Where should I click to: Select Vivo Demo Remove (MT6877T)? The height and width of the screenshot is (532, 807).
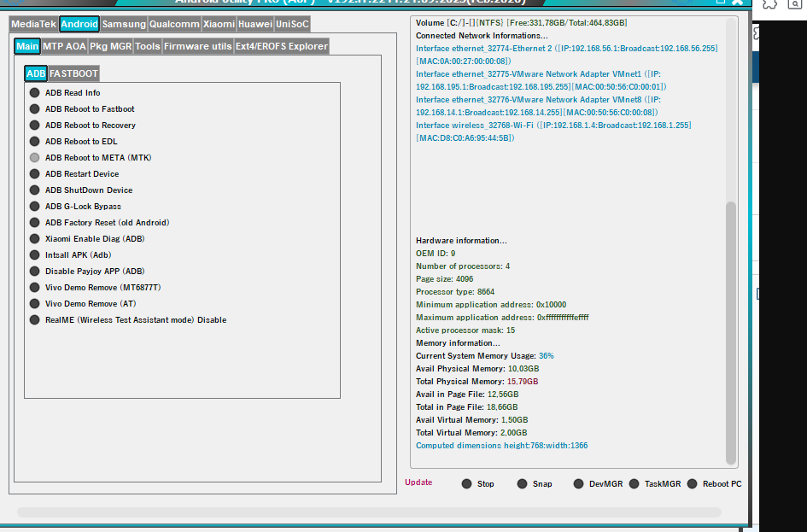tap(95, 287)
